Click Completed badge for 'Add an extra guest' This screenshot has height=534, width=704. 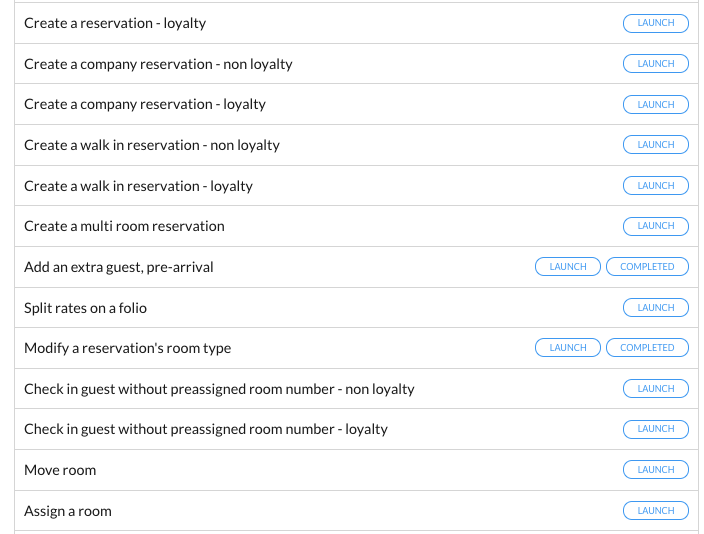(647, 267)
